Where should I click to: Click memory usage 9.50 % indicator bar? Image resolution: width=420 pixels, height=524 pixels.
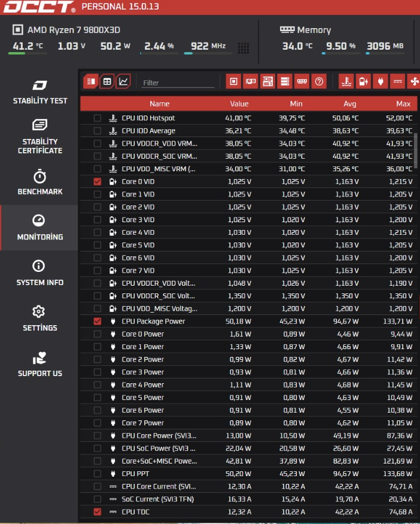pyautogui.click(x=341, y=53)
